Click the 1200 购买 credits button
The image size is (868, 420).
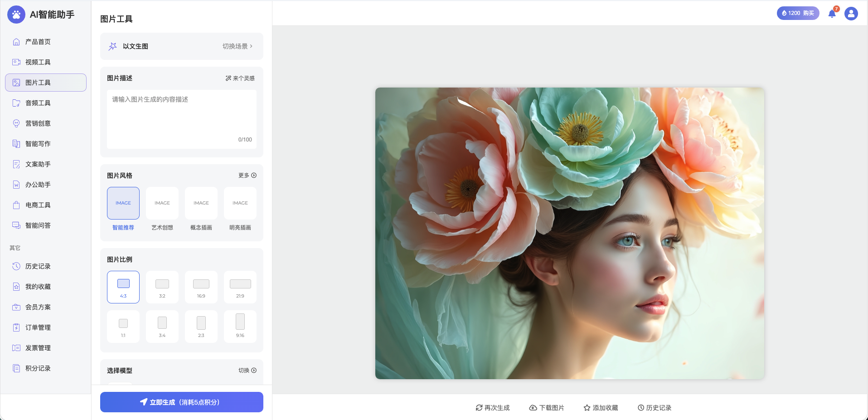(x=798, y=13)
